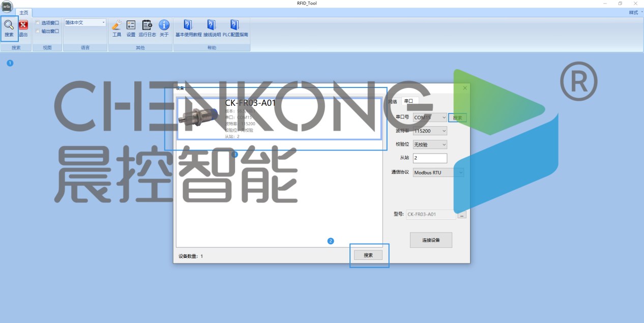Image resolution: width=644 pixels, height=323 pixels.
Task: Click the 搜索 magnifier icon in the ribbon
Action: [x=9, y=24]
